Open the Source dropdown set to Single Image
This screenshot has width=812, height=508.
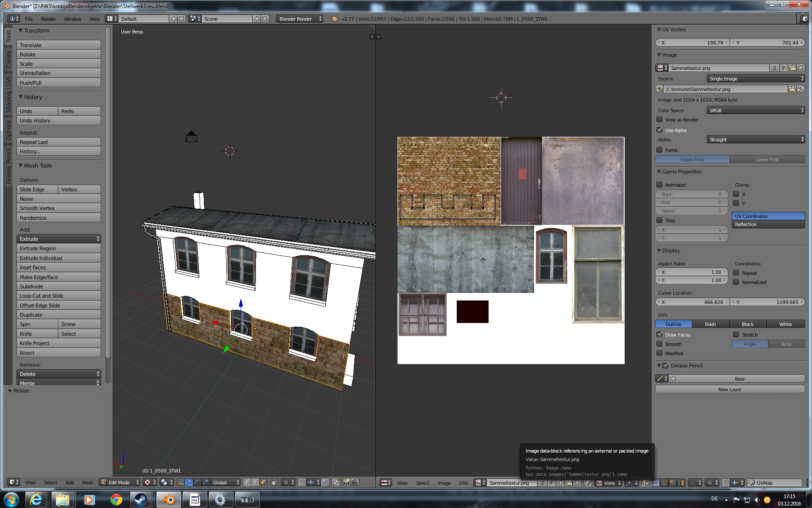coord(756,79)
